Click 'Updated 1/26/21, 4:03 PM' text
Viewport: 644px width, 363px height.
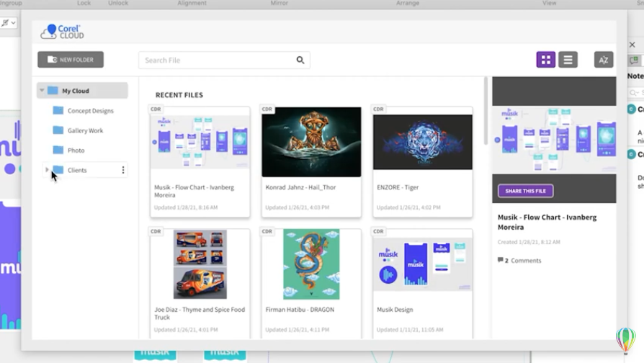tap(298, 207)
